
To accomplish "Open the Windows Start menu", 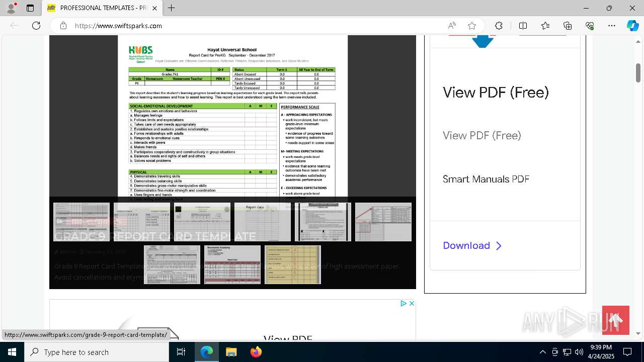I will (x=12, y=352).
